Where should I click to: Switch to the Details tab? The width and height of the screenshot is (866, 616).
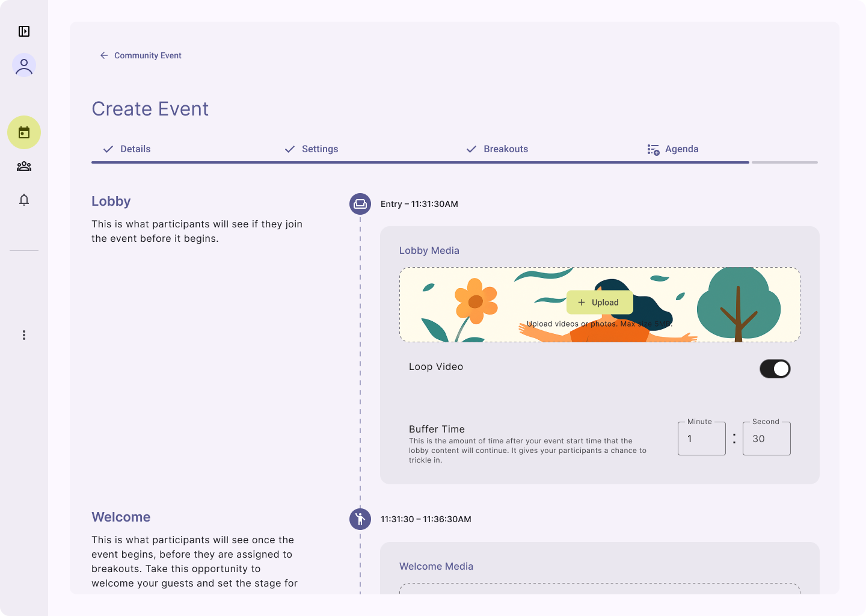tap(127, 149)
